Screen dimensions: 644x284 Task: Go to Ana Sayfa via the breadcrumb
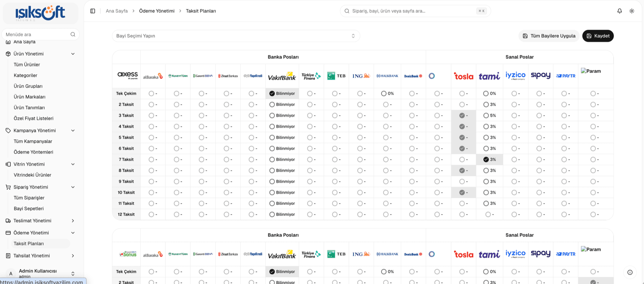click(117, 11)
